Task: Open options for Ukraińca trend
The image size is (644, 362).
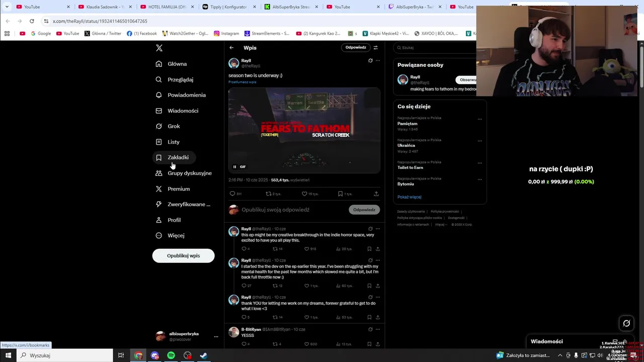Action: [x=479, y=141]
